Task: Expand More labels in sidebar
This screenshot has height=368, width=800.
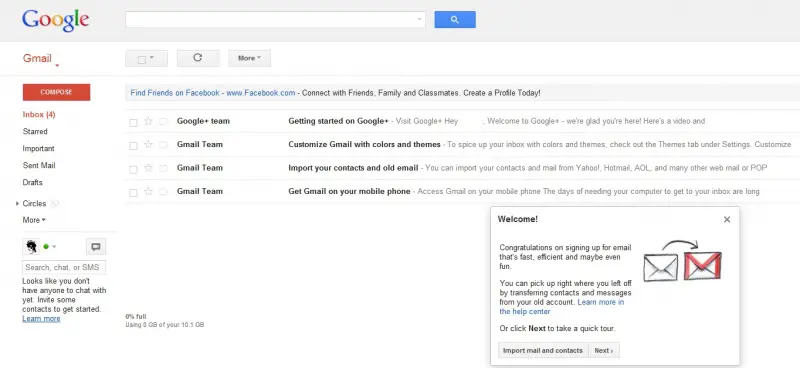Action: tap(34, 220)
